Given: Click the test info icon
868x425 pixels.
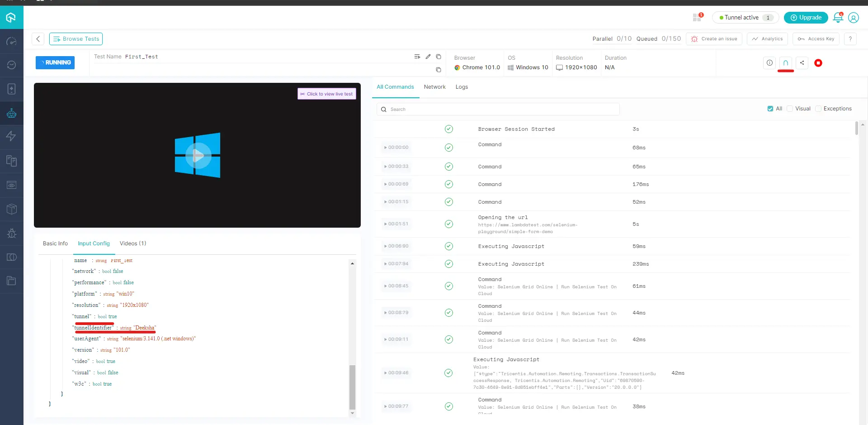Looking at the screenshot, I should click(769, 63).
